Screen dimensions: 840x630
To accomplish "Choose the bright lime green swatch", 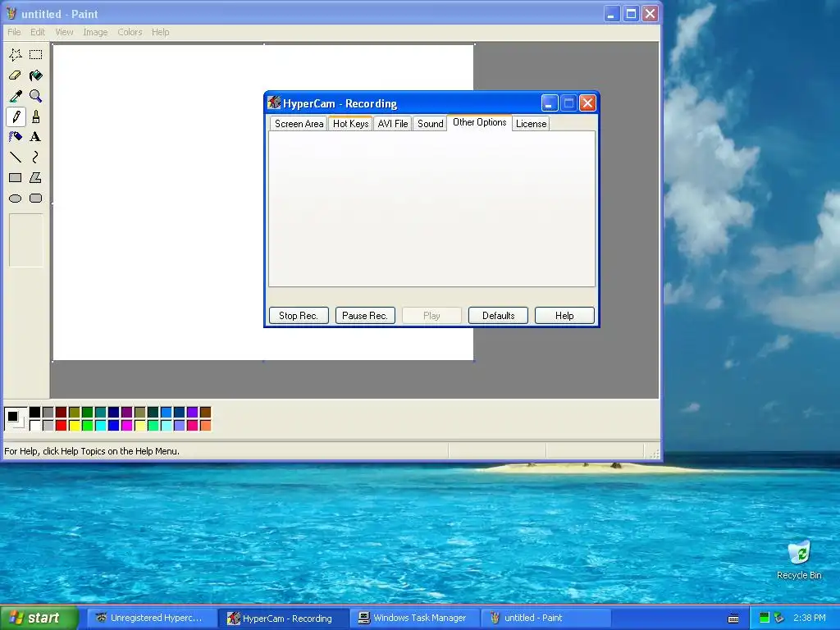I will (87, 426).
